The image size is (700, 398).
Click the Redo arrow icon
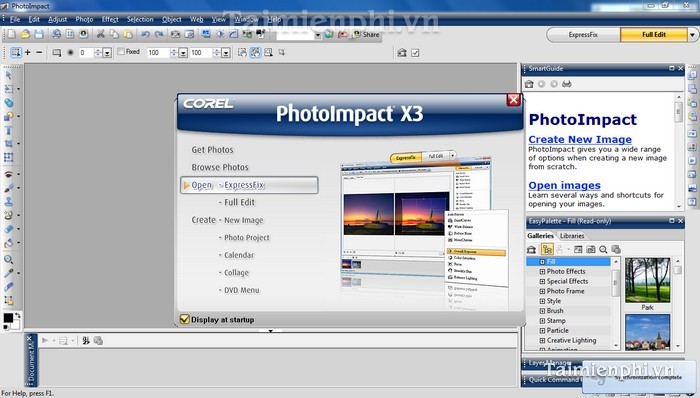coord(159,34)
